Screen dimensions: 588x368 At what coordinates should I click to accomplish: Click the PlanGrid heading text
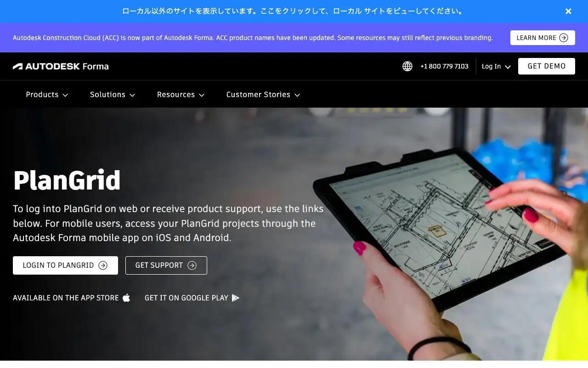67,180
